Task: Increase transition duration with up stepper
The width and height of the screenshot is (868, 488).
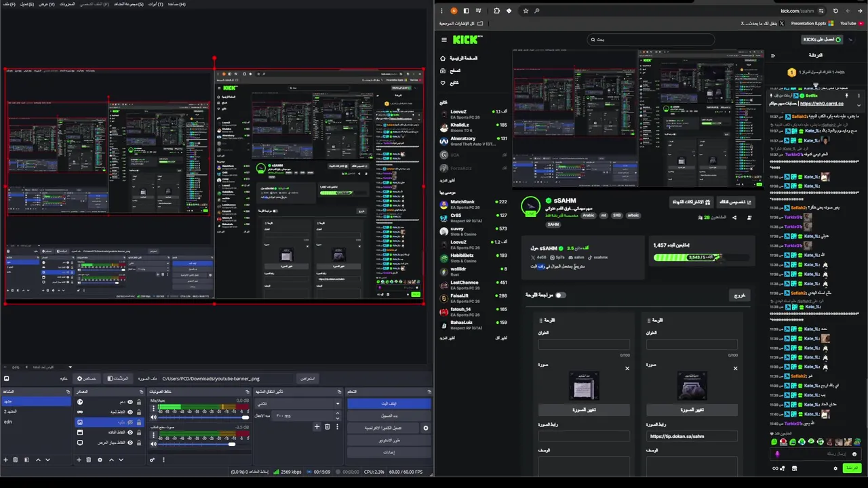Action: (x=337, y=413)
